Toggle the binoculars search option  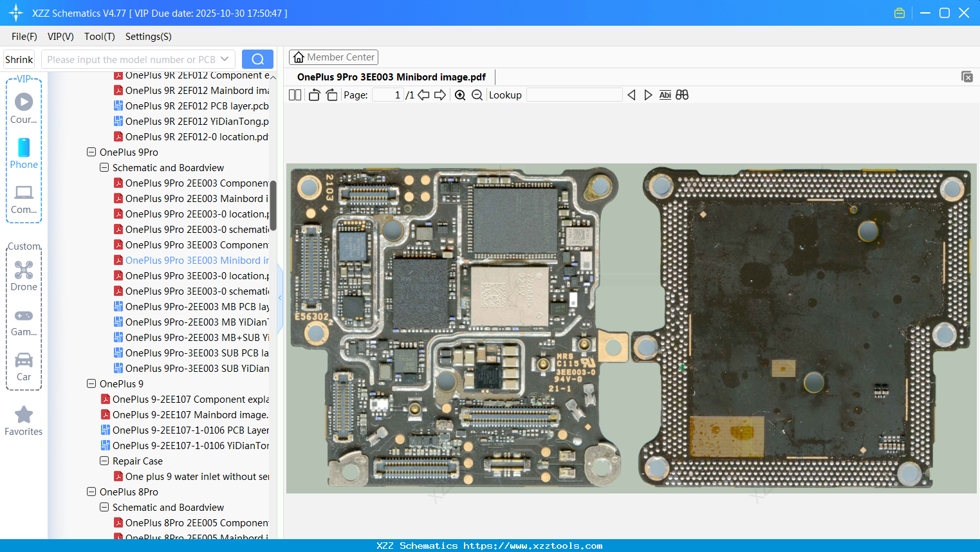(x=681, y=95)
